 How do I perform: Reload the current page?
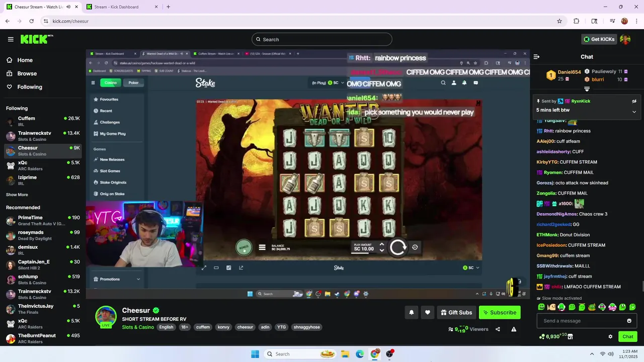(31, 21)
